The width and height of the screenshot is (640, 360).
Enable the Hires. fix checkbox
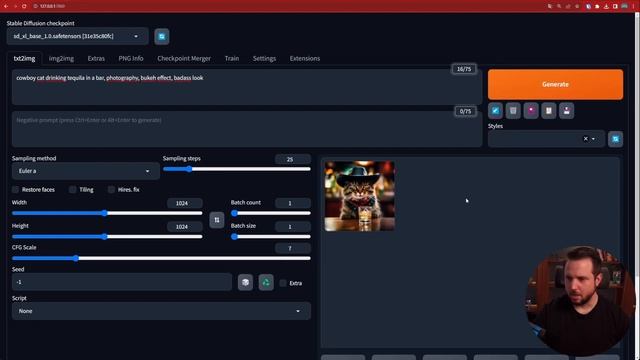[x=111, y=189]
